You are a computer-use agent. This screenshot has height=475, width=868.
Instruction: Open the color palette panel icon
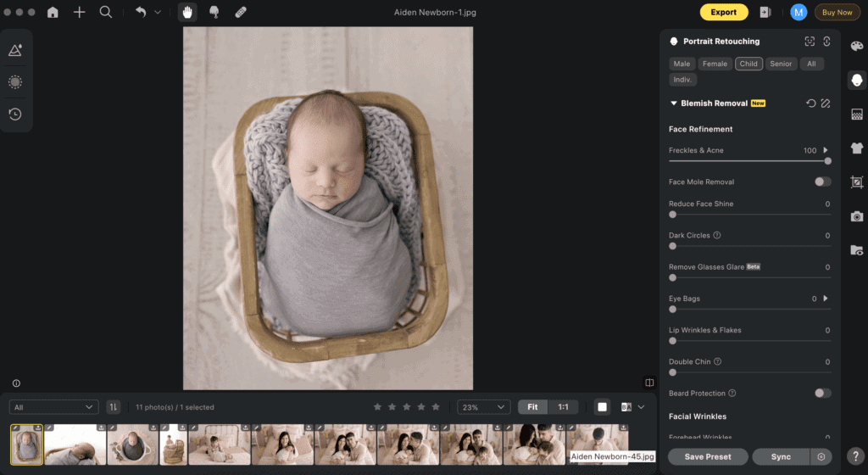[x=857, y=46]
